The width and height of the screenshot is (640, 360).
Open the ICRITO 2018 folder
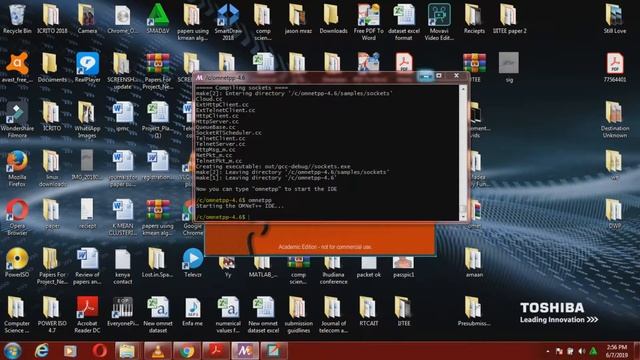pos(52,19)
